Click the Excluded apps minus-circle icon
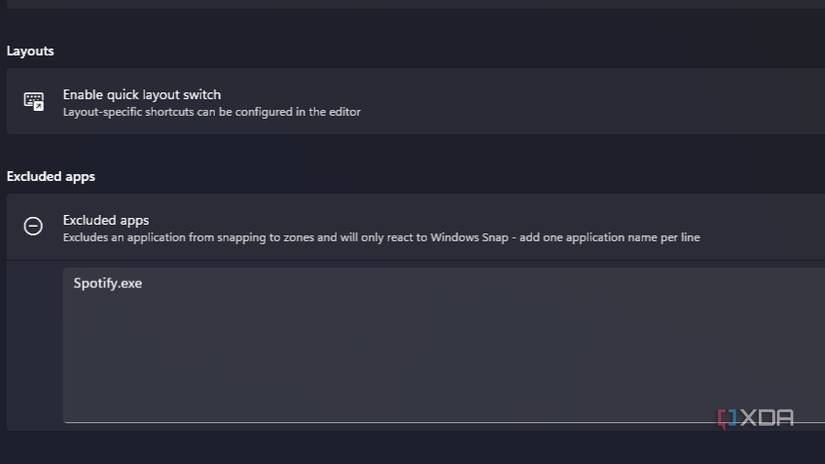 (x=33, y=226)
